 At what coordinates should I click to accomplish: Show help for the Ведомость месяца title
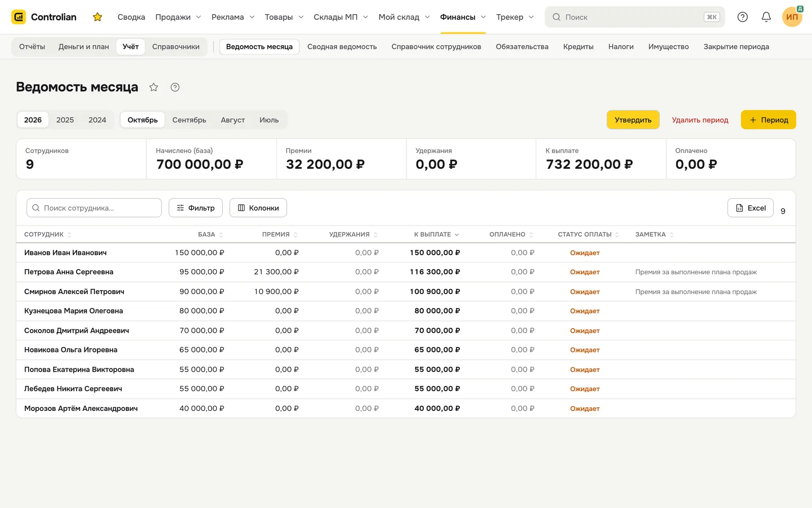[175, 87]
